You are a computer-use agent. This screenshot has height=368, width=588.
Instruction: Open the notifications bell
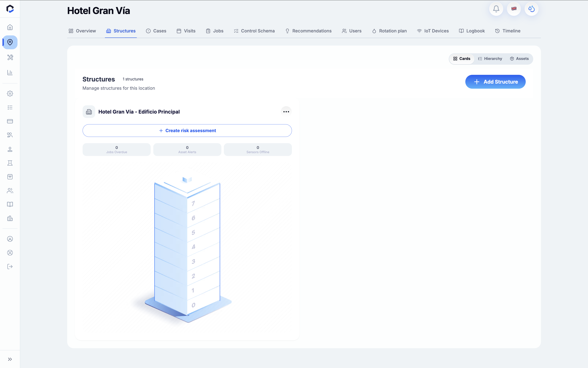496,9
